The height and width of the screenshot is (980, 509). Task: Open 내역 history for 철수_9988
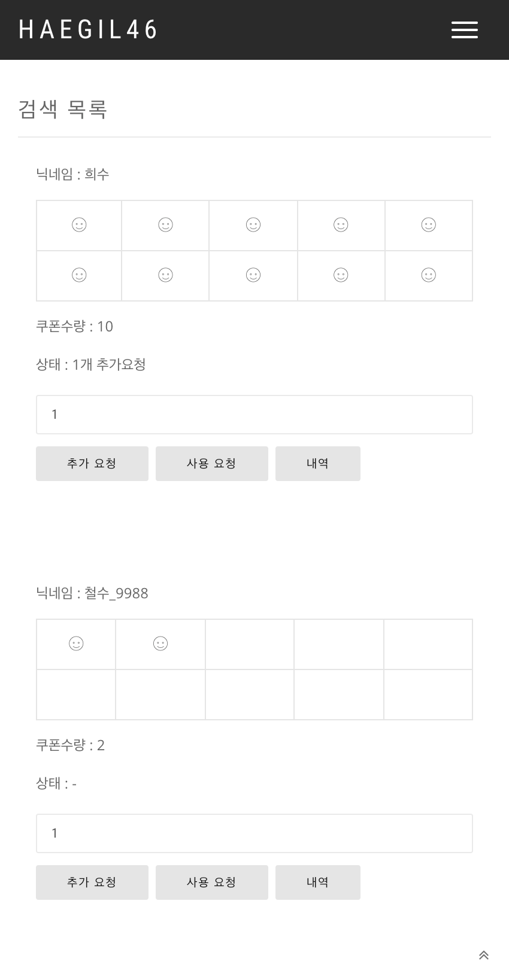point(317,882)
